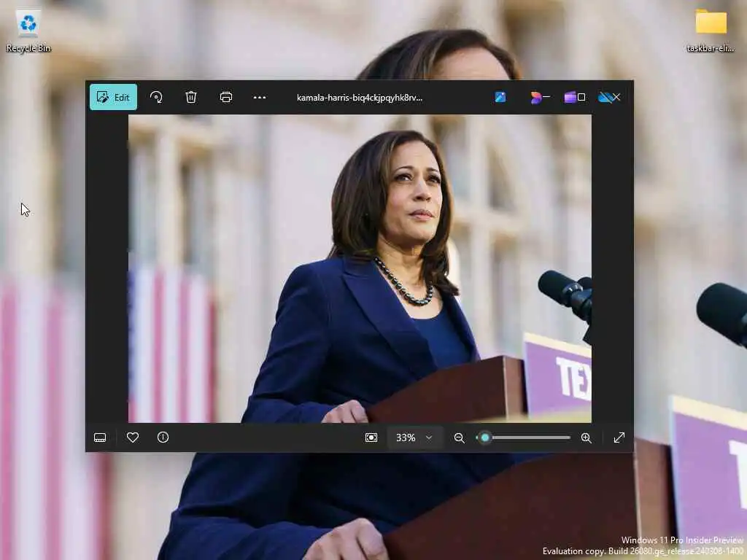Toggle the filmstrip view icon

pos(100,437)
